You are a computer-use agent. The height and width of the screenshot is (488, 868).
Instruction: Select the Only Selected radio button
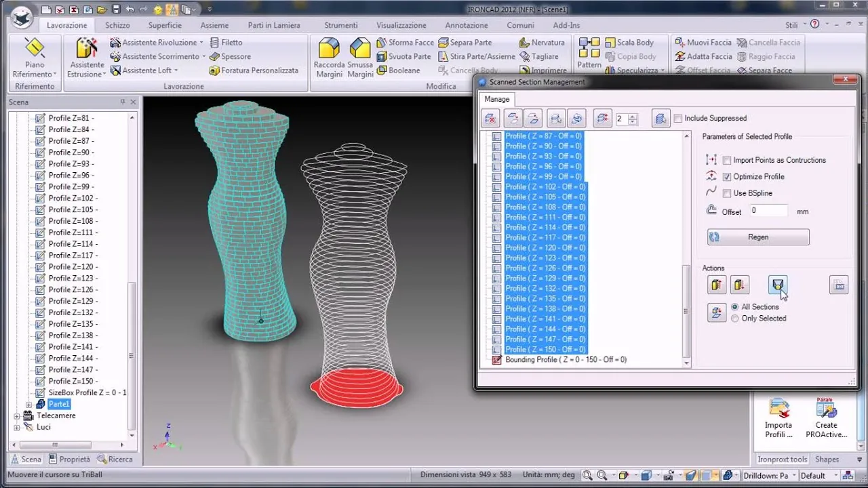735,319
